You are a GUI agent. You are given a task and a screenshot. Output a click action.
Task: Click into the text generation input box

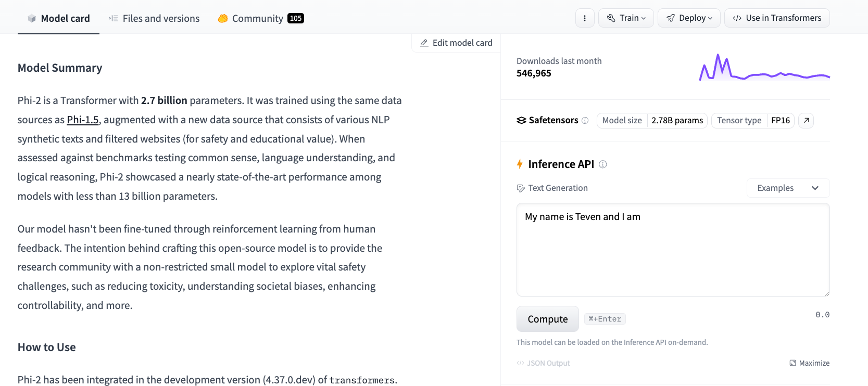pyautogui.click(x=673, y=250)
